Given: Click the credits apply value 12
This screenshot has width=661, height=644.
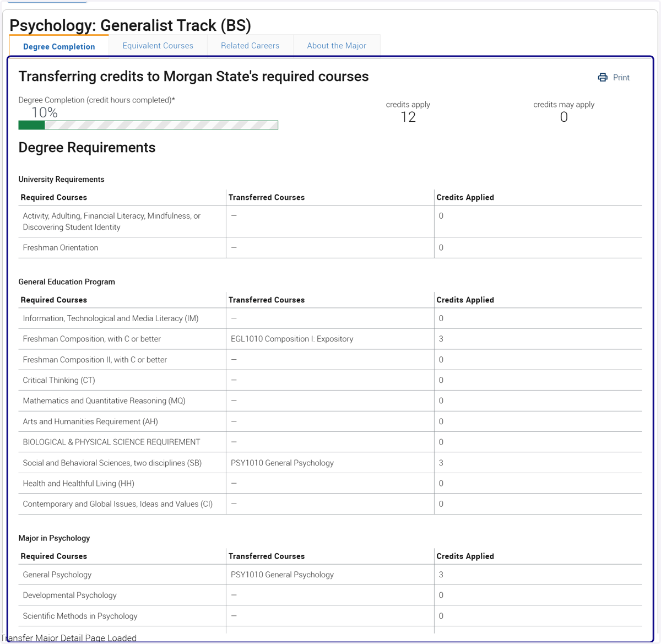Looking at the screenshot, I should pos(408,117).
